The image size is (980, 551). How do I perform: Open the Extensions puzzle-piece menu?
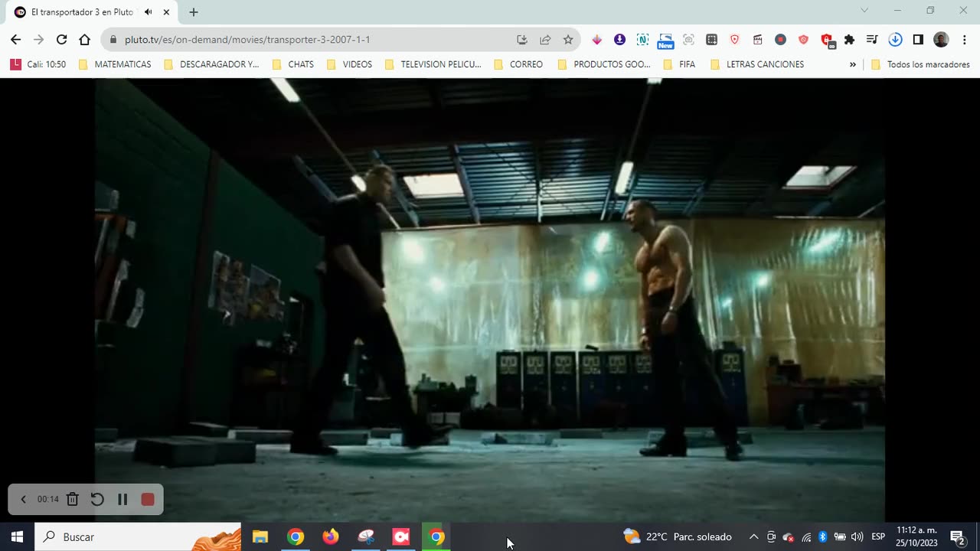(x=849, y=40)
